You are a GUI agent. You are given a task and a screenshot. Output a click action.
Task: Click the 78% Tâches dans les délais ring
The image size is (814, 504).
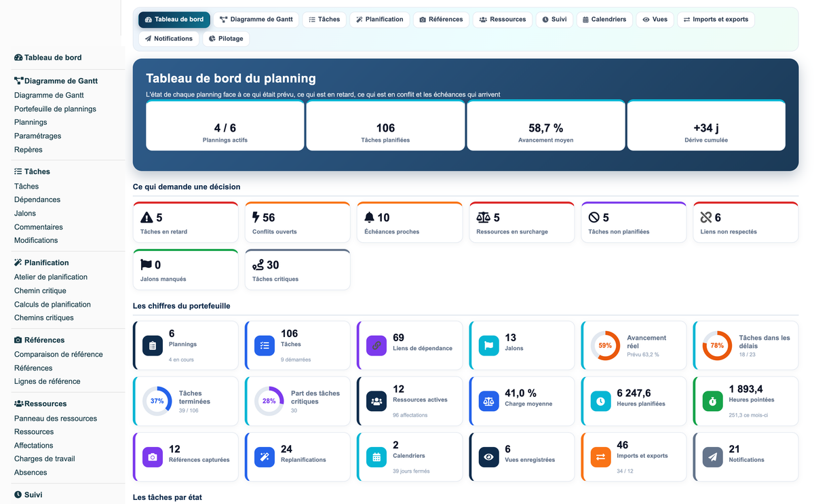pyautogui.click(x=717, y=345)
